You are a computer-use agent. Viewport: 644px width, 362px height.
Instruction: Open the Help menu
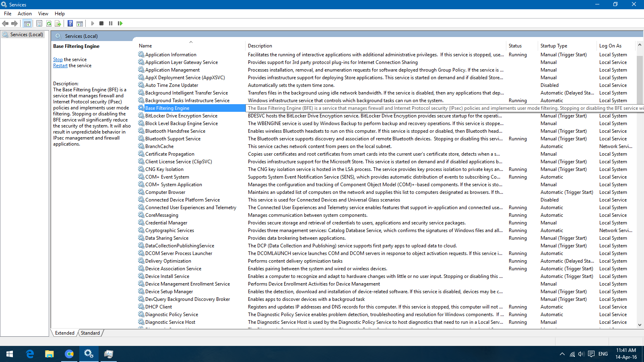pyautogui.click(x=60, y=14)
